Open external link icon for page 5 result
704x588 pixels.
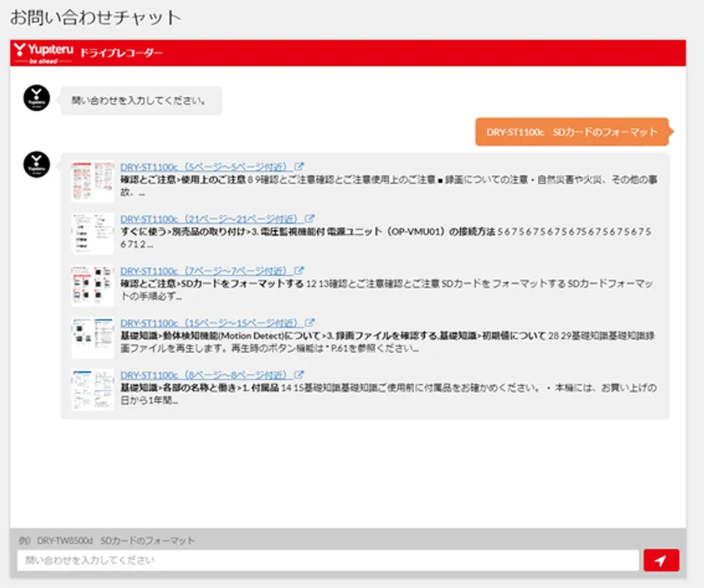pyautogui.click(x=300, y=166)
